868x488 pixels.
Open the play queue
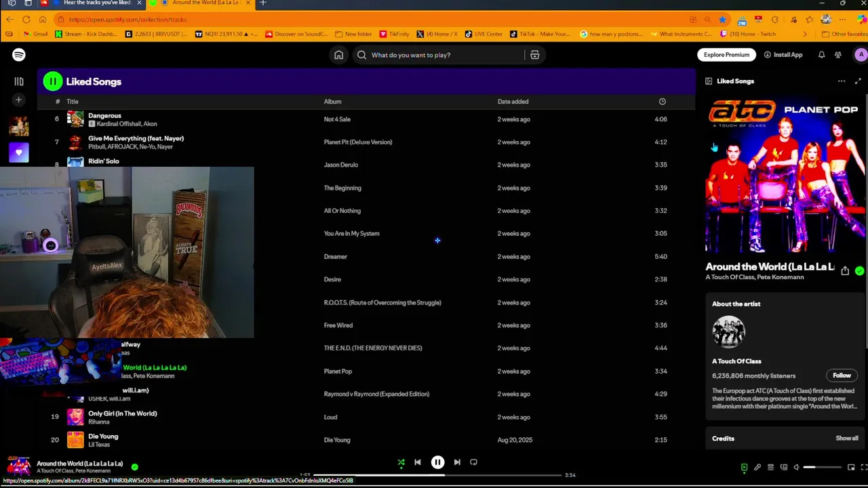770,467
